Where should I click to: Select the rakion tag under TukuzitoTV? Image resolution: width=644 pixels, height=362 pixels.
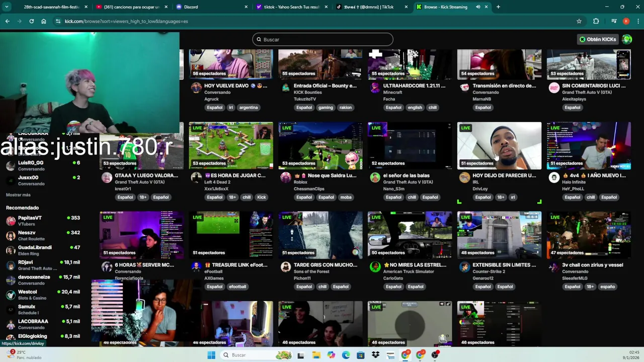point(345,108)
